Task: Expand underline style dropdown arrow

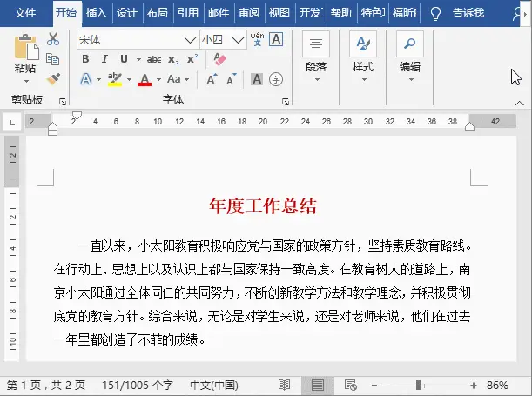Action: coord(138,60)
